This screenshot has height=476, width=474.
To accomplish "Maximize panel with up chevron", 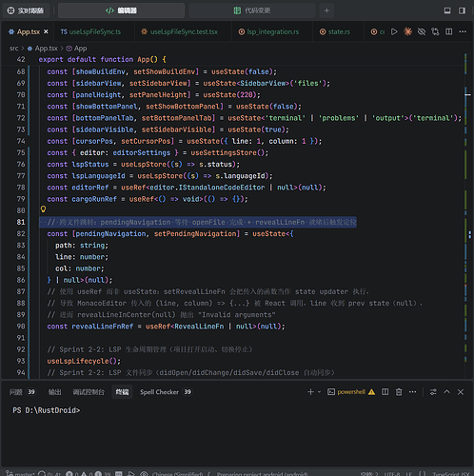I will point(446,392).
